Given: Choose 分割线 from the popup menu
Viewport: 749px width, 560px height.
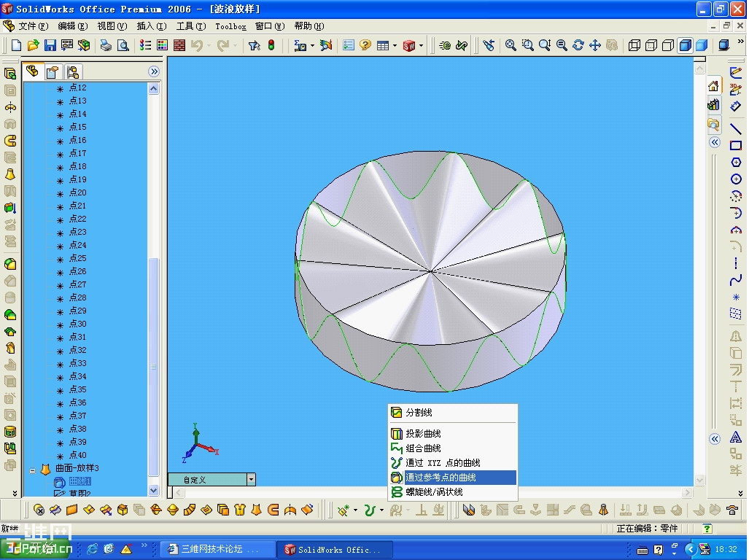Looking at the screenshot, I should (x=453, y=413).
